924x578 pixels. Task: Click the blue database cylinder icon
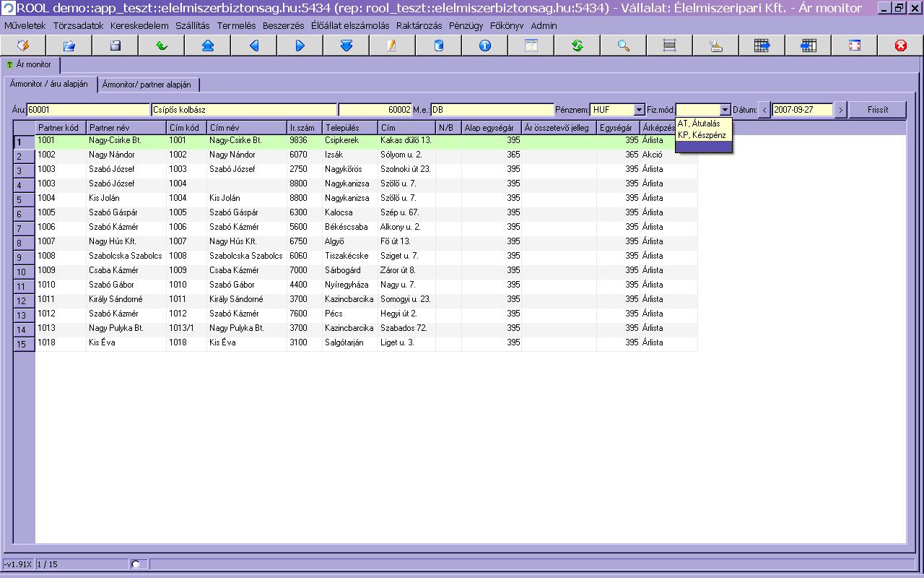click(439, 46)
